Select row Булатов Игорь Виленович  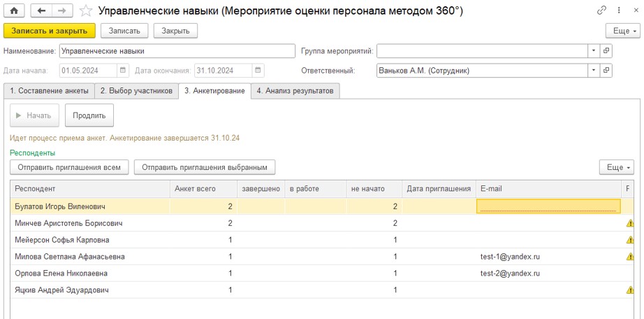click(x=322, y=206)
